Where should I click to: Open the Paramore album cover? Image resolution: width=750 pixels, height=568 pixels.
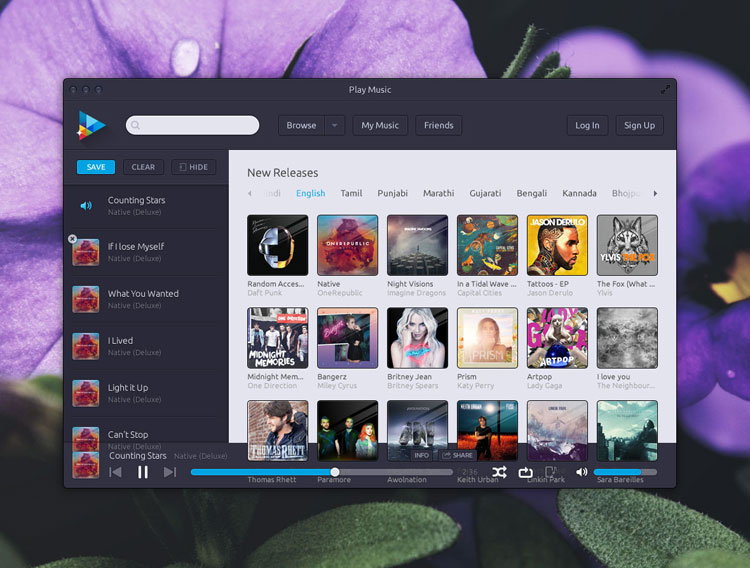tap(347, 430)
